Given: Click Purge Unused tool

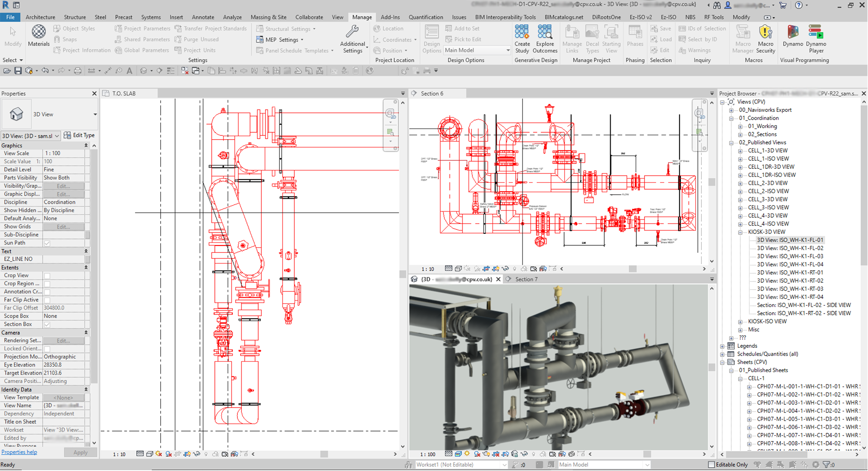Looking at the screenshot, I should pos(197,39).
